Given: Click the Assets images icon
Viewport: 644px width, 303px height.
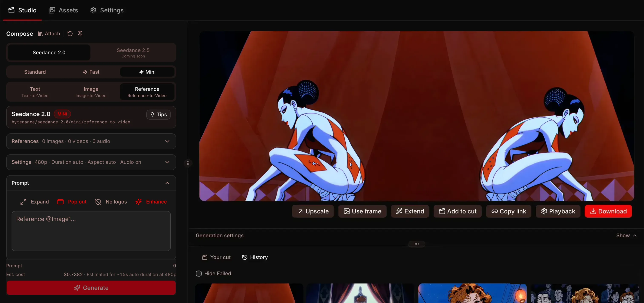Looking at the screenshot, I should 52,10.
